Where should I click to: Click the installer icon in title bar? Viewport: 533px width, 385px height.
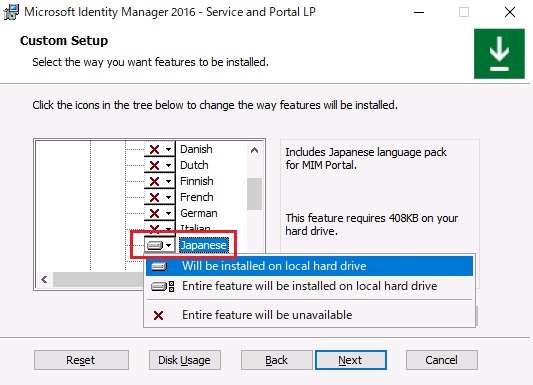click(11, 12)
